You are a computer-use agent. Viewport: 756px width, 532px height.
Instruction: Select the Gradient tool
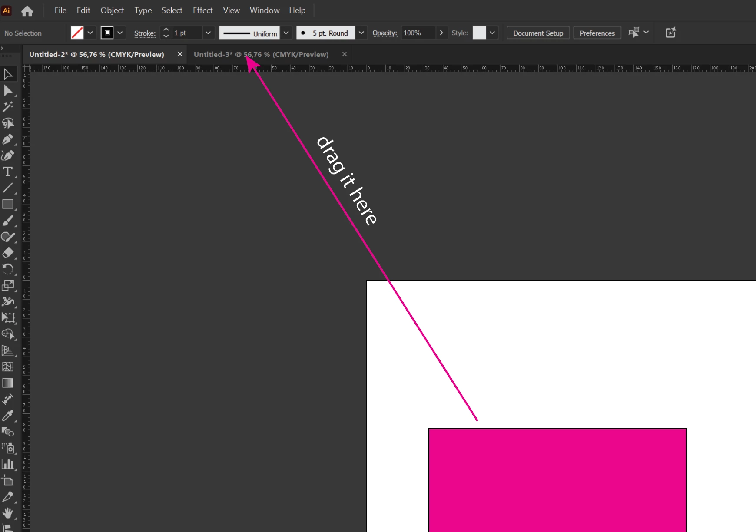tap(8, 383)
